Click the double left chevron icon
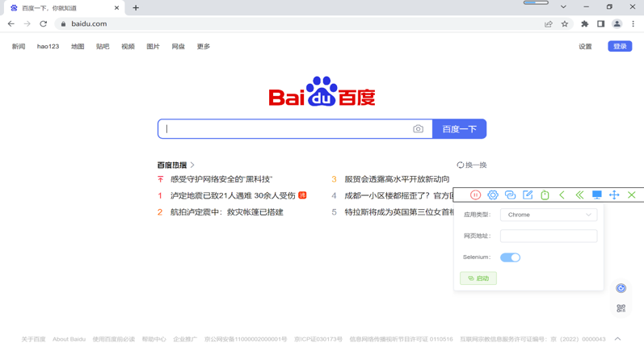 (579, 195)
